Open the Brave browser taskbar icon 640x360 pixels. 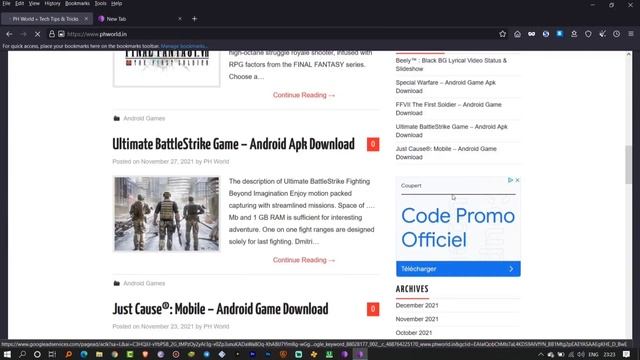click(x=145, y=354)
